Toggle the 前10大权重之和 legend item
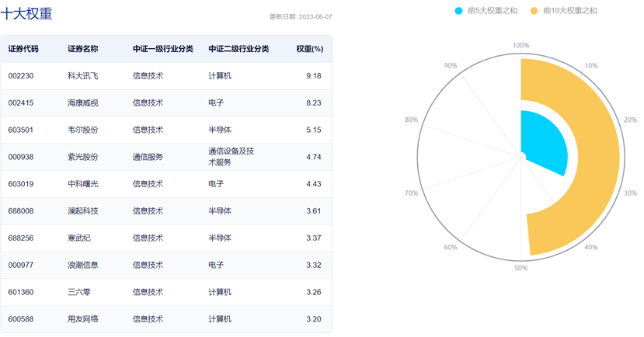 pyautogui.click(x=569, y=11)
